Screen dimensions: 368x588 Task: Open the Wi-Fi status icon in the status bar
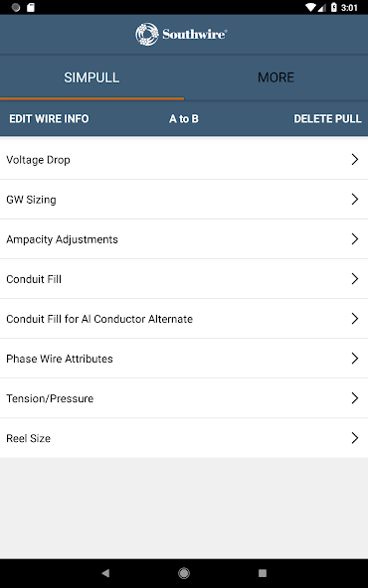[311, 8]
